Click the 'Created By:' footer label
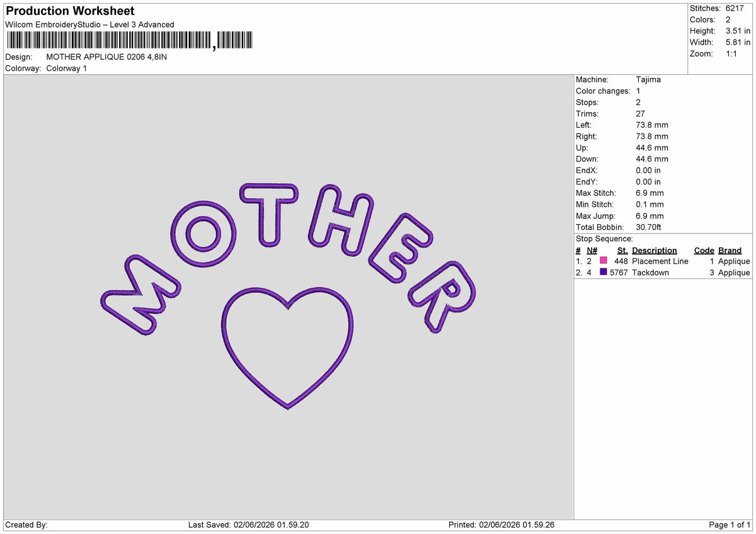The height and width of the screenshot is (534, 756). pyautogui.click(x=26, y=525)
